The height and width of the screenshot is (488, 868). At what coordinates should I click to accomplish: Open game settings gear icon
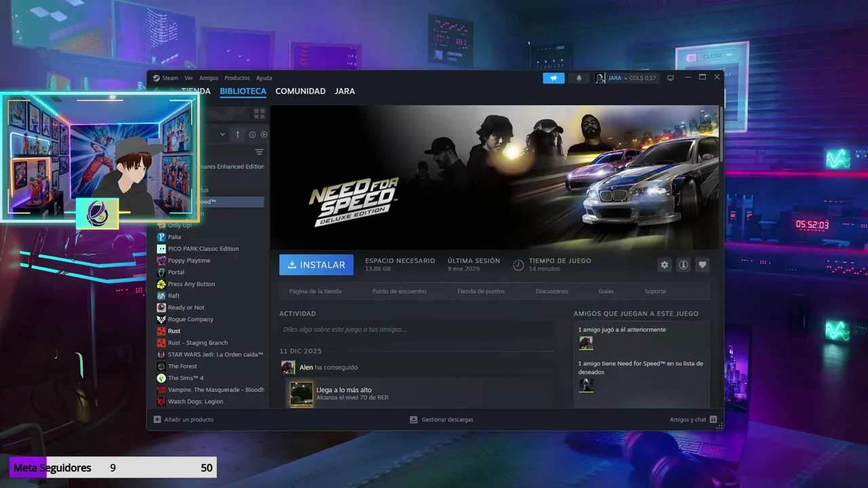664,265
